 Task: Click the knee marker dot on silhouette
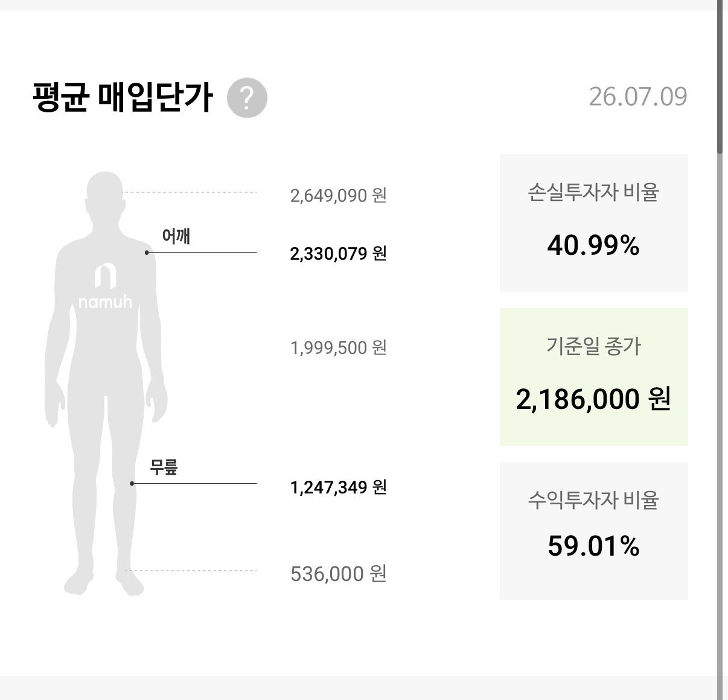click(132, 483)
